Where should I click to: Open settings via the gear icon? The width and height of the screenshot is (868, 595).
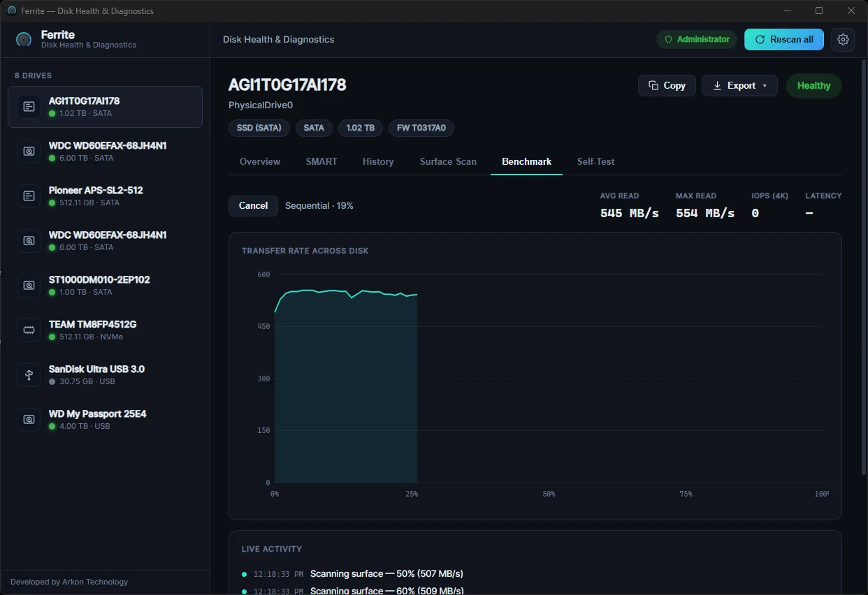tap(843, 40)
